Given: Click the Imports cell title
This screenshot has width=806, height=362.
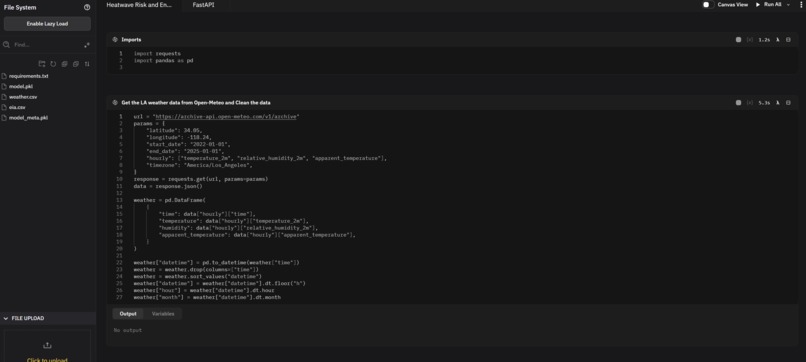Looking at the screenshot, I should (131, 40).
